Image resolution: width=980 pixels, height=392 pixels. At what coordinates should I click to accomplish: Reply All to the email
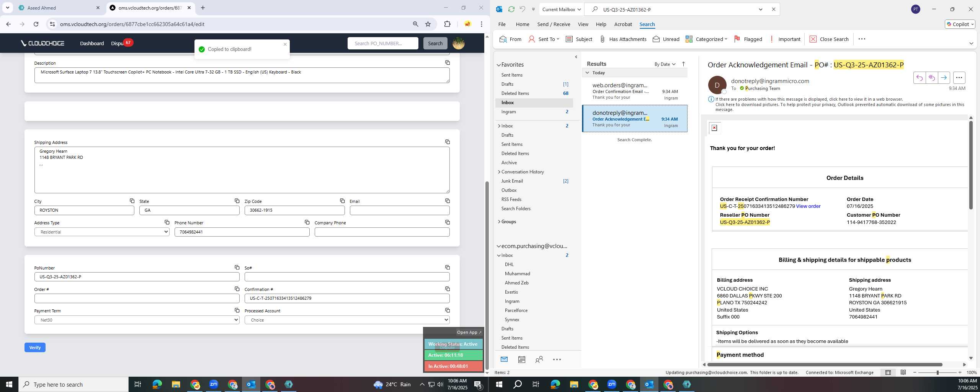(931, 78)
